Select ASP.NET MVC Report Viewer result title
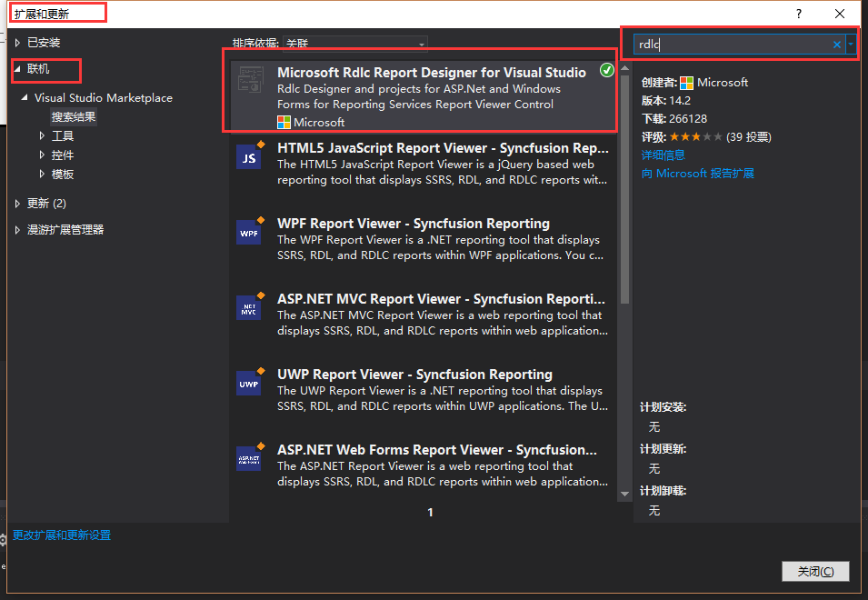The height and width of the screenshot is (600, 868). coord(441,299)
